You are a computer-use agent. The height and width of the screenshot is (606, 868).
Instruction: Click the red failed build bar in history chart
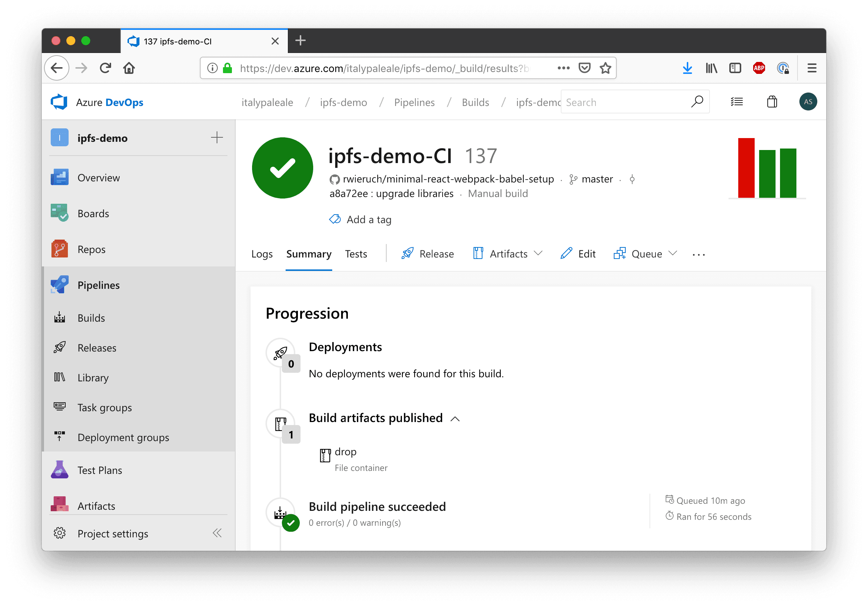[746, 168]
